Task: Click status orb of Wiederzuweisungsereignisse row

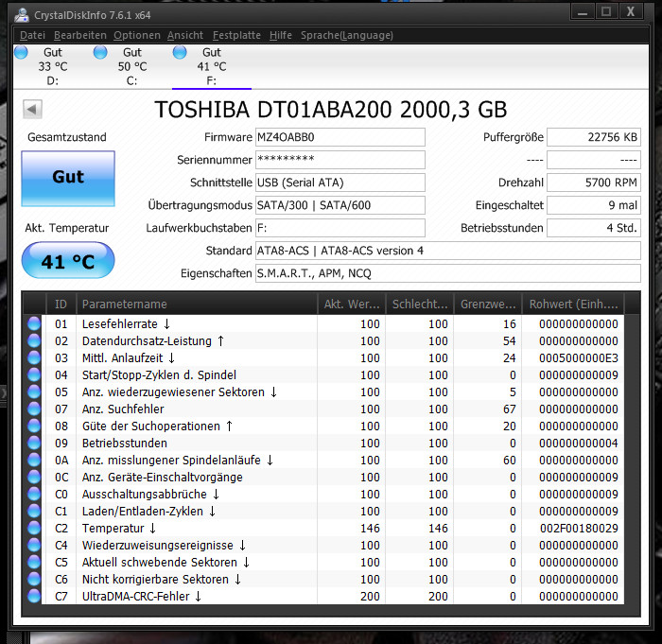Action: click(34, 546)
